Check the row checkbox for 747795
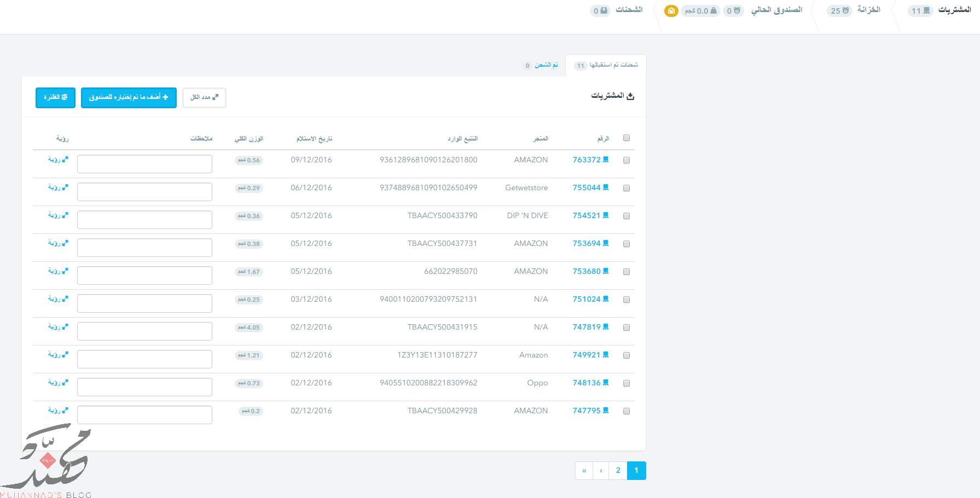 pos(627,411)
